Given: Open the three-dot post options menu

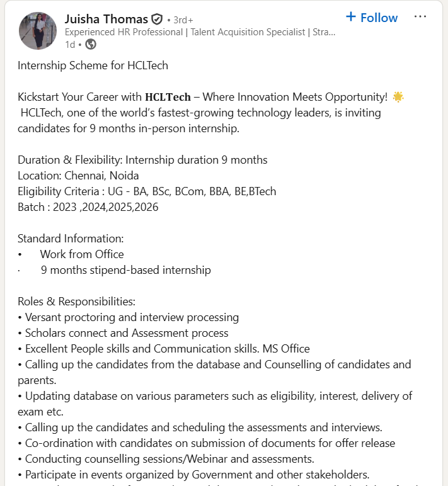Looking at the screenshot, I should (x=420, y=17).
